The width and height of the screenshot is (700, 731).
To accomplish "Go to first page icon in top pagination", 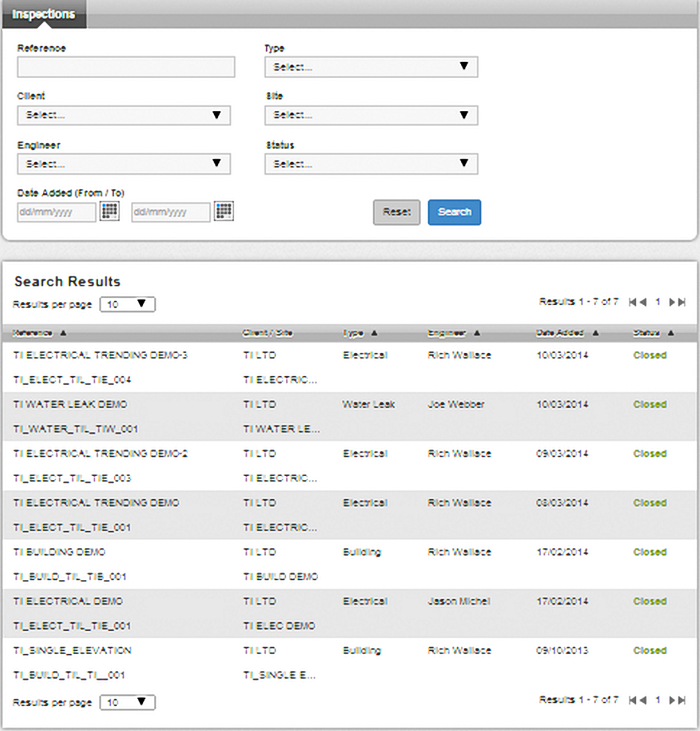I will pos(632,302).
